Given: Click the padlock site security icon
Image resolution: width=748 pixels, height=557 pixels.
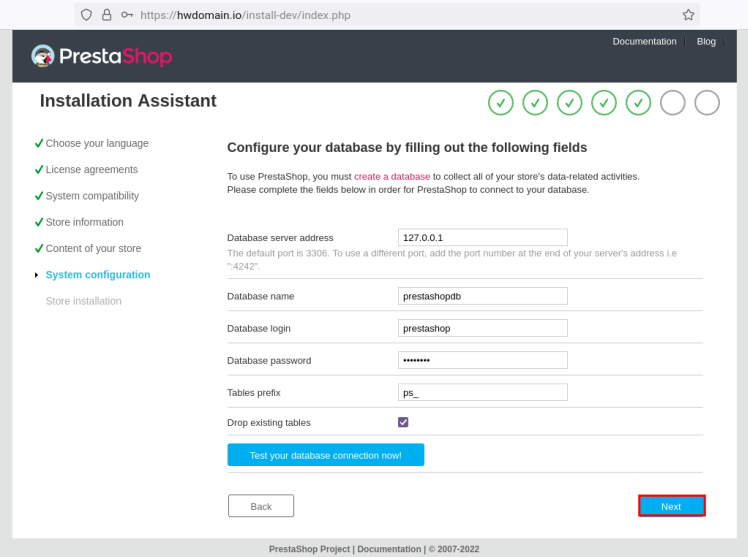Looking at the screenshot, I should pos(106,15).
